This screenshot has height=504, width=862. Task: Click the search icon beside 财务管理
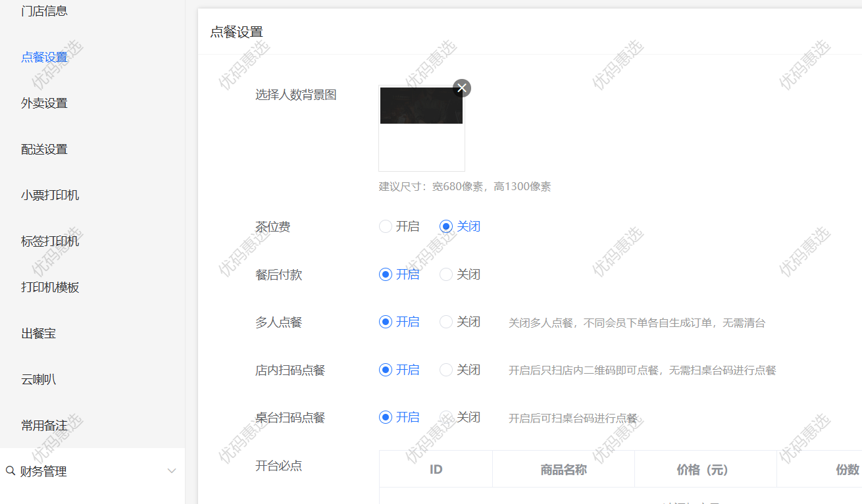[11, 471]
